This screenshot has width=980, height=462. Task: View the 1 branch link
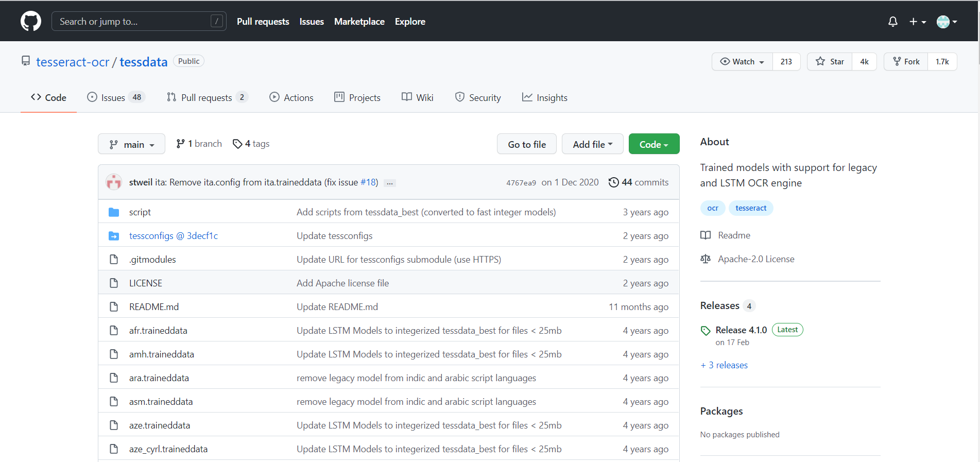click(x=199, y=144)
